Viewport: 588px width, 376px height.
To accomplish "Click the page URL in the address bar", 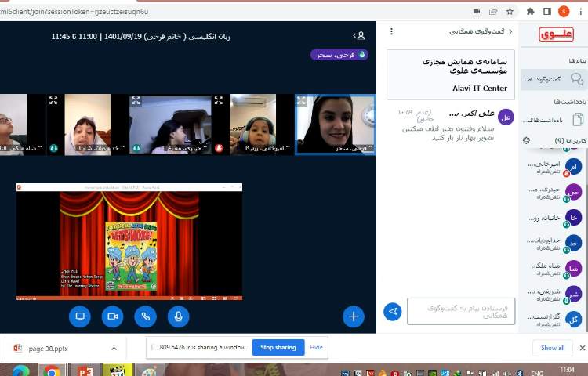I will [x=74, y=12].
